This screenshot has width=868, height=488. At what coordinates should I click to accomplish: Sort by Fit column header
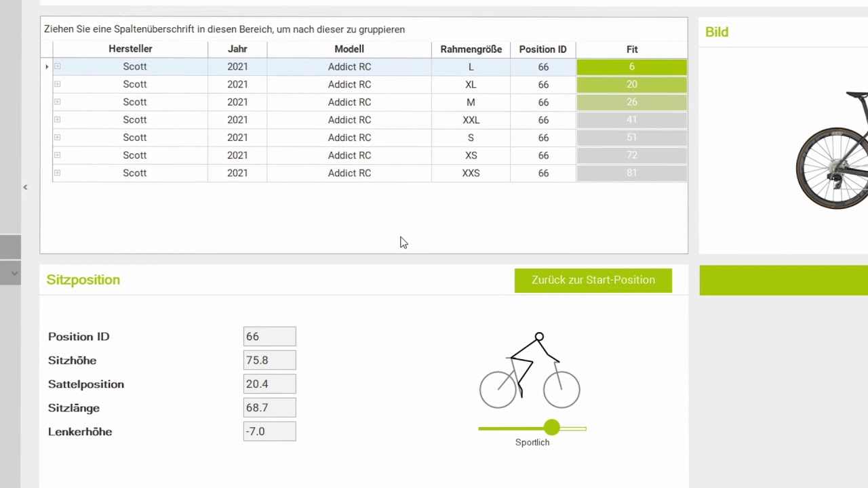tap(631, 49)
